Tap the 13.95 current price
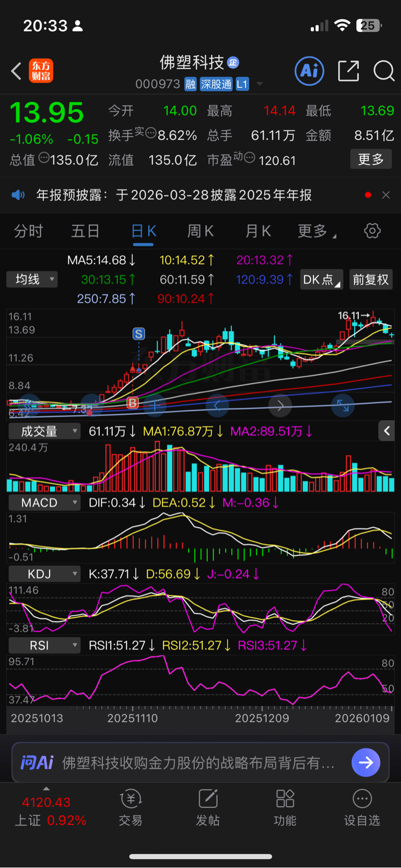This screenshot has height=868, width=401. click(47, 112)
